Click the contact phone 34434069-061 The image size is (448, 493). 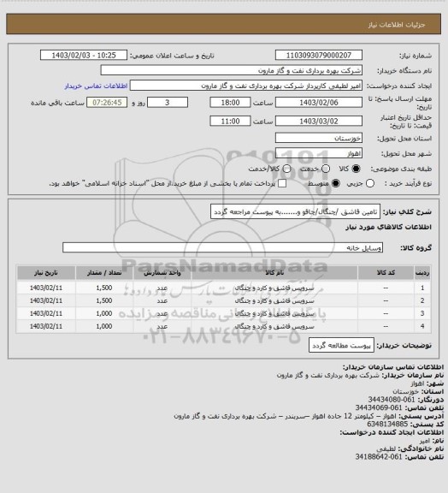click(x=379, y=407)
